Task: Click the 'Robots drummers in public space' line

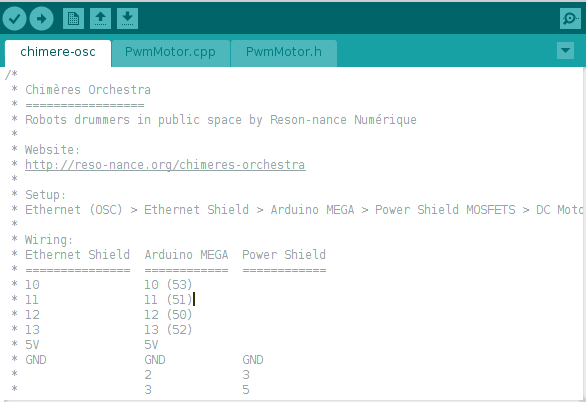Action: (220, 120)
